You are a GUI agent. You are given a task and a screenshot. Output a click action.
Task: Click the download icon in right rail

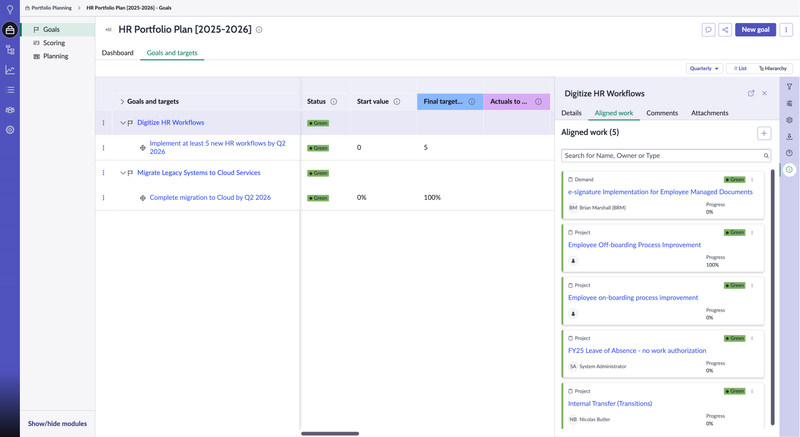tap(789, 137)
